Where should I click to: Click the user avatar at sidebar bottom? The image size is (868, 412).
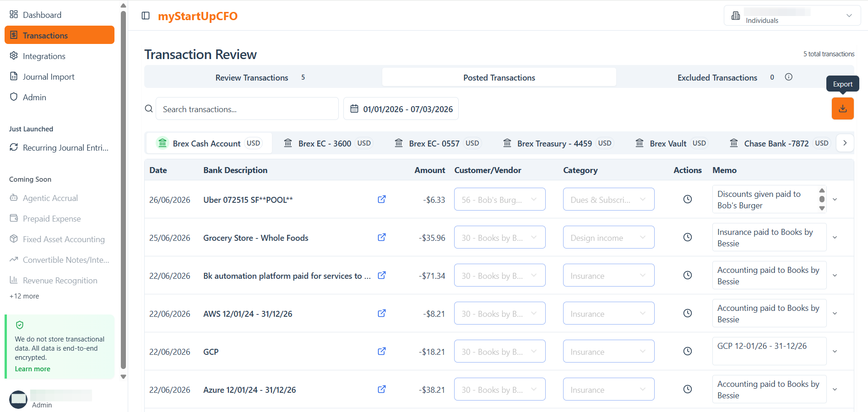pyautogui.click(x=18, y=400)
